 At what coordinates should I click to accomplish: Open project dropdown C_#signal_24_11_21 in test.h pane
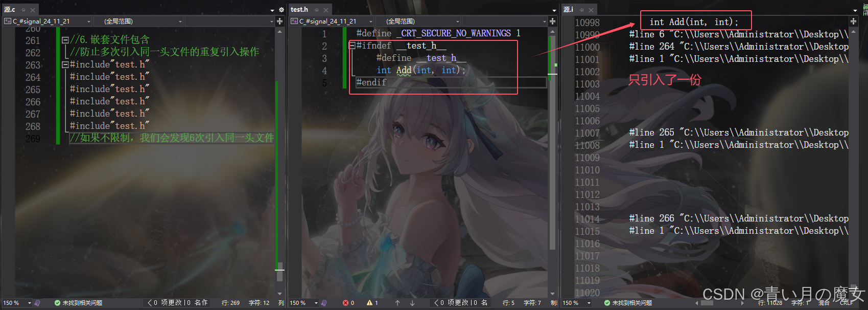click(331, 21)
